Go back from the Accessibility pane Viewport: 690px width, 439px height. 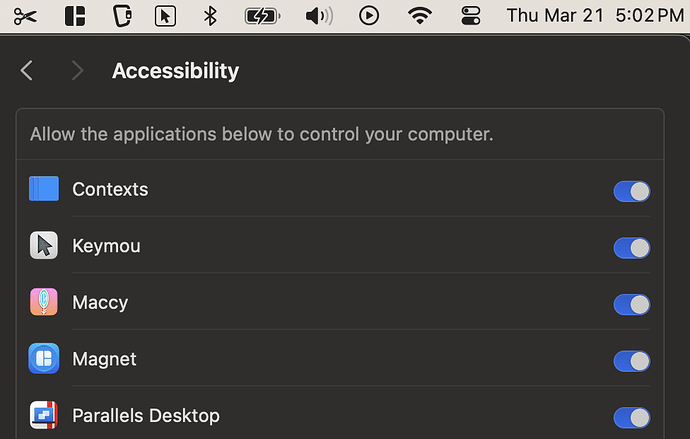[x=27, y=70]
